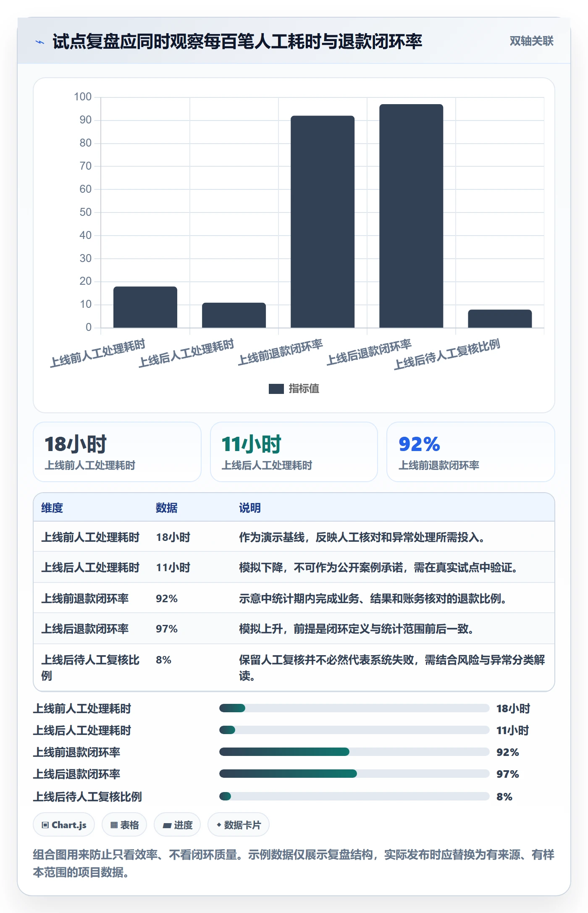Click the description starting 保留人工复核
The image size is (588, 913).
pyautogui.click(x=392, y=668)
